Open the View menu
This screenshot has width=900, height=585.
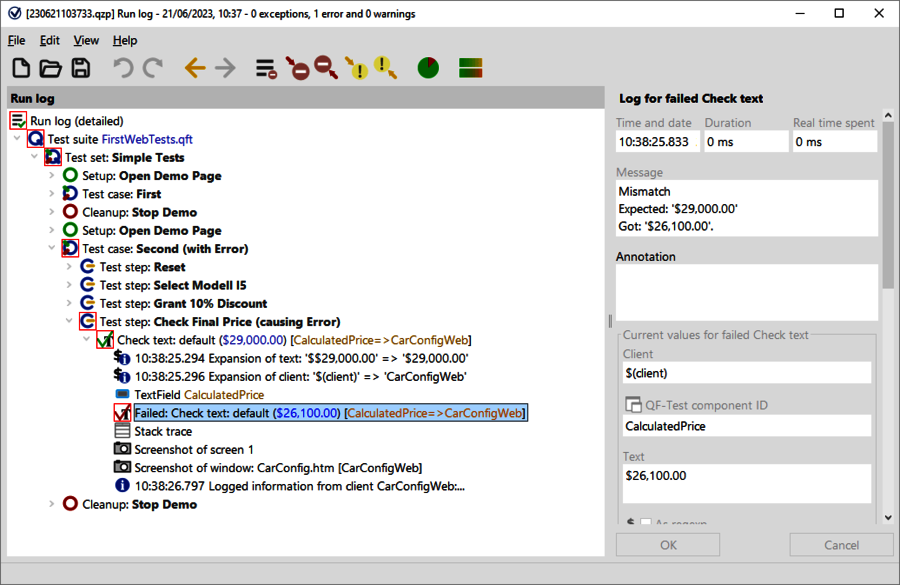click(86, 40)
